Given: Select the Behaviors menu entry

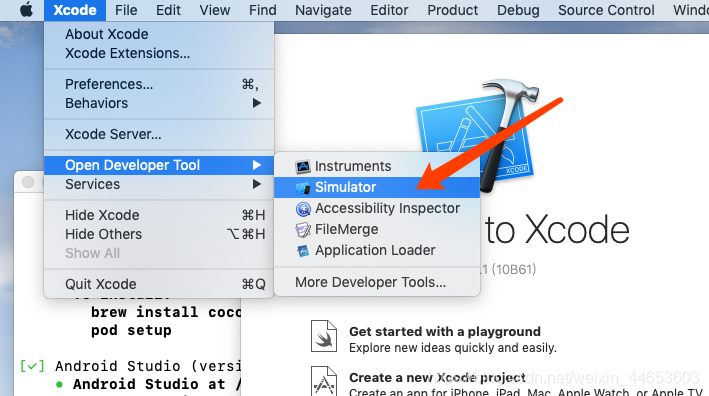Looking at the screenshot, I should coord(159,103).
